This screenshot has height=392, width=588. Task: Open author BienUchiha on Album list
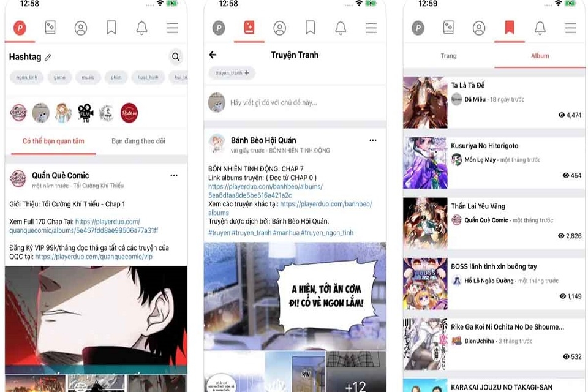click(x=479, y=341)
